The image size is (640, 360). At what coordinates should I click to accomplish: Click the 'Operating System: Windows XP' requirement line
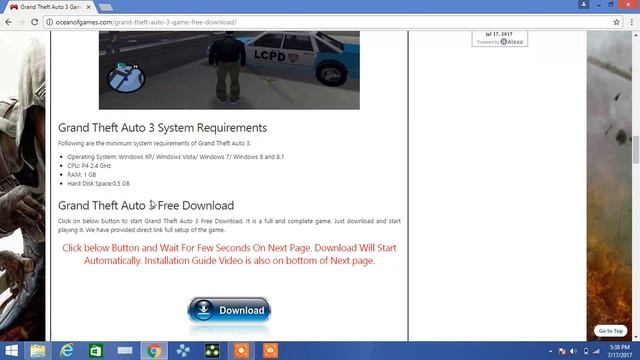tap(176, 157)
